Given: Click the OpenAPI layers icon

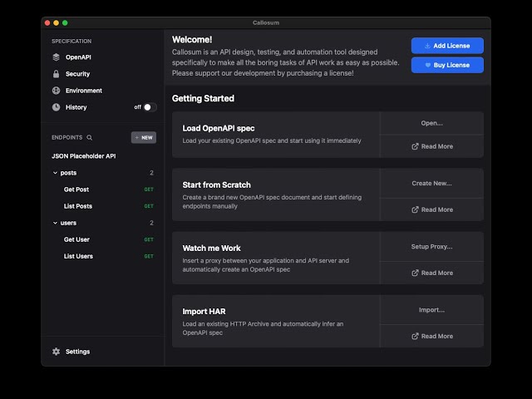Looking at the screenshot, I should pyautogui.click(x=57, y=57).
